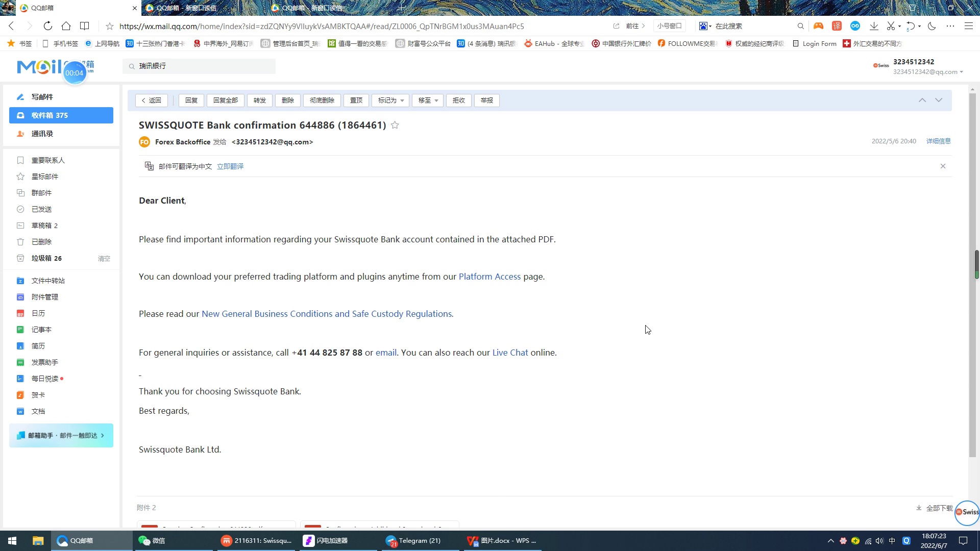The height and width of the screenshot is (551, 980).
Task: Open the 日历 calendar icon
Action: 20,313
